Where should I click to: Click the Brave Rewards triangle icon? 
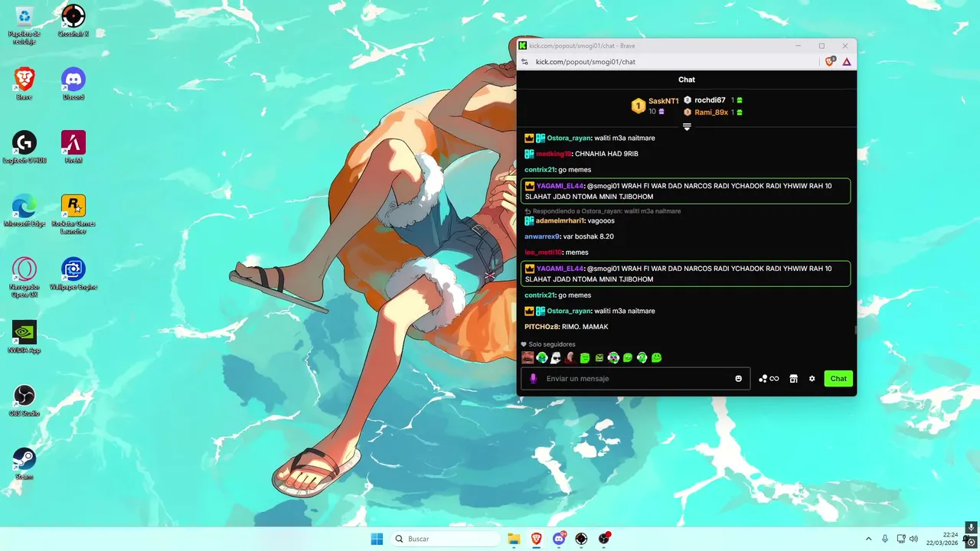[847, 61]
